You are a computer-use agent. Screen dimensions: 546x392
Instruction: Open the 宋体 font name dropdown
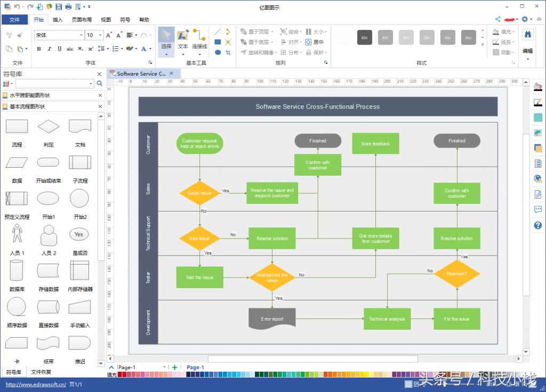coord(81,35)
